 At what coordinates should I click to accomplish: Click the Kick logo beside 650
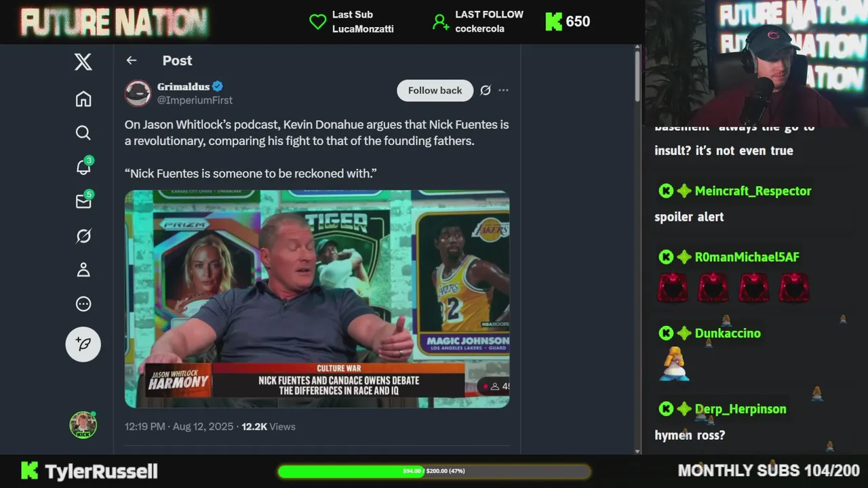click(x=554, y=22)
